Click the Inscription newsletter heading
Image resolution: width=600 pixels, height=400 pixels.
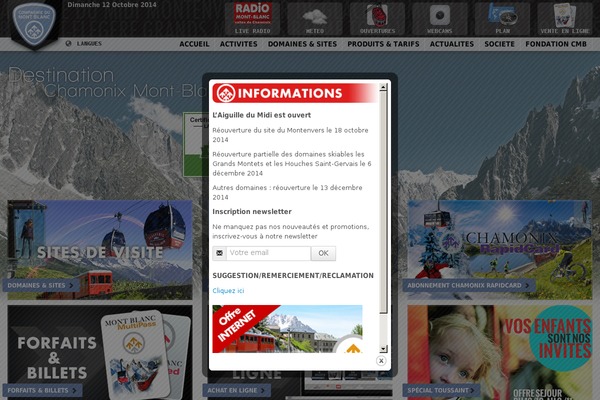tap(252, 212)
